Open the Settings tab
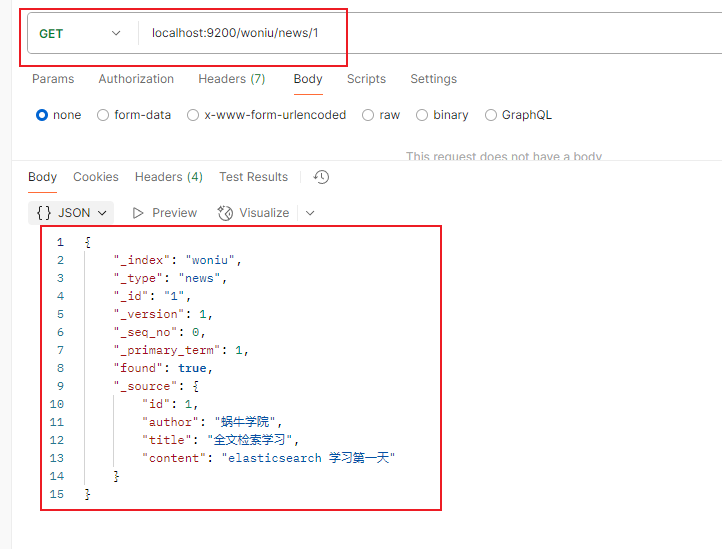722x549 pixels. tap(433, 79)
